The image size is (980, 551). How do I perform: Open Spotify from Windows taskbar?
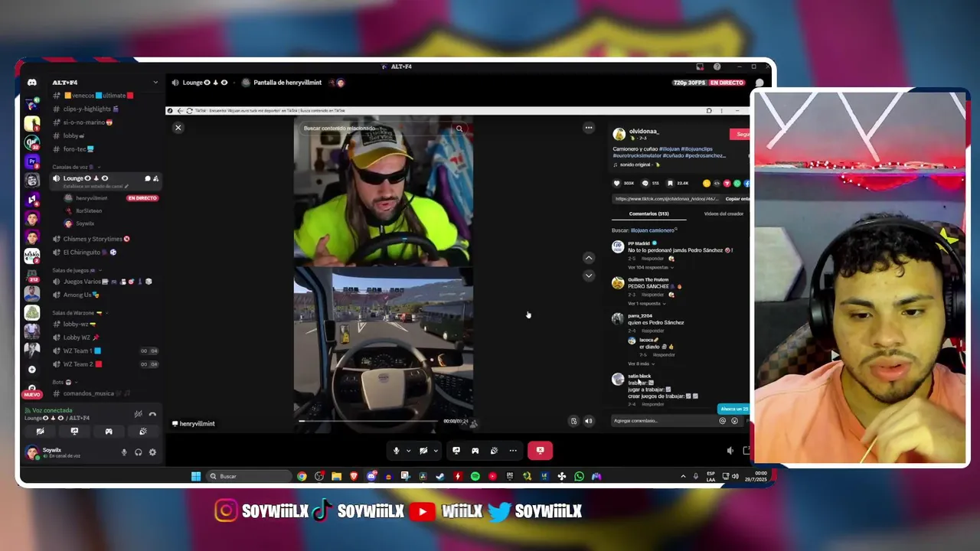pyautogui.click(x=475, y=477)
